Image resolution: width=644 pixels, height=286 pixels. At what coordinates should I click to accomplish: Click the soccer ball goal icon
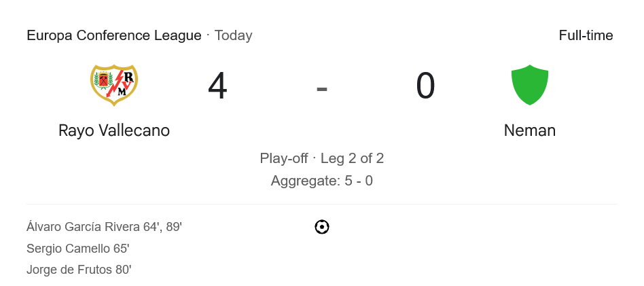click(322, 227)
